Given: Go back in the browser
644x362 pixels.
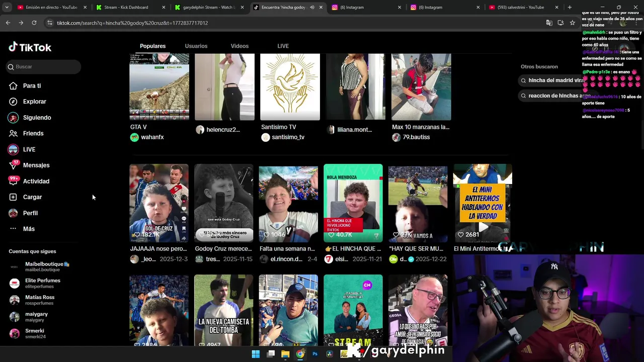Looking at the screenshot, I should point(8,23).
